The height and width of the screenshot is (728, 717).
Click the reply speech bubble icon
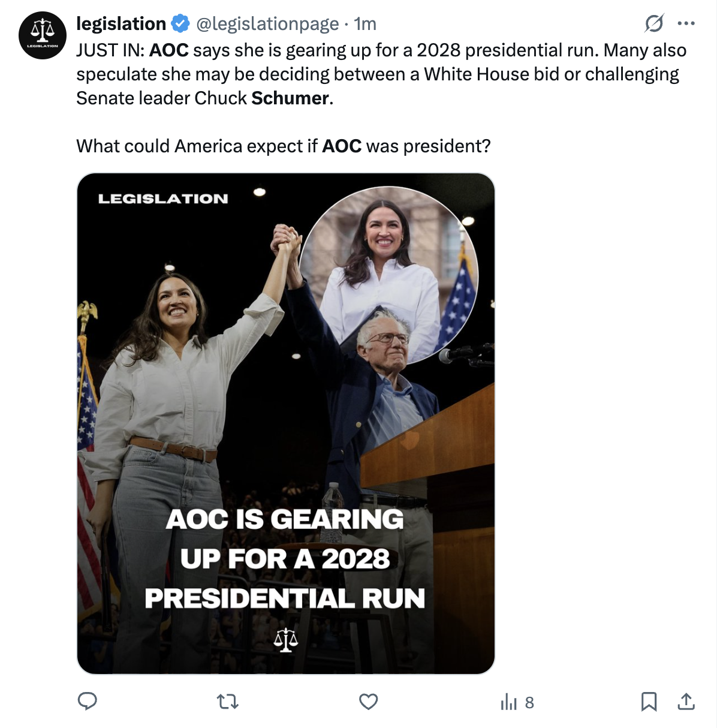pyautogui.click(x=88, y=701)
